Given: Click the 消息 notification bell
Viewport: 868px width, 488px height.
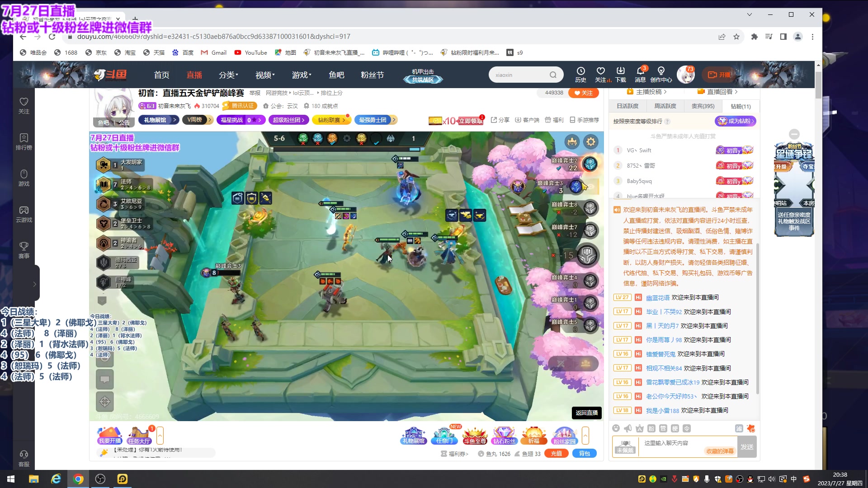Looking at the screenshot, I should 640,74.
